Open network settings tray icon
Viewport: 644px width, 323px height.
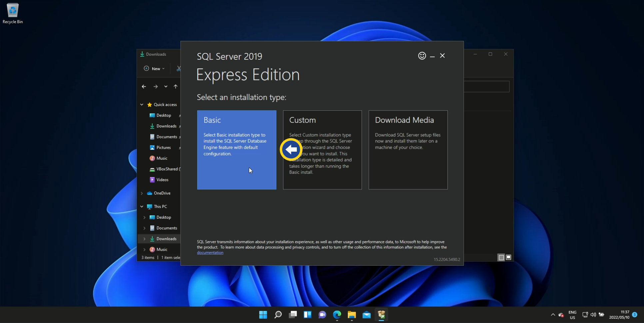pyautogui.click(x=585, y=315)
